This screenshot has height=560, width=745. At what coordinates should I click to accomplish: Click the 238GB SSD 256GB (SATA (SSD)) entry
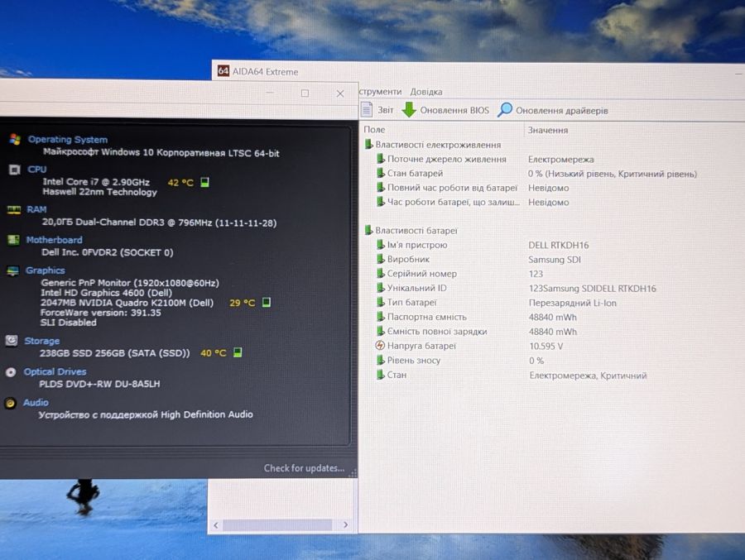click(x=114, y=353)
